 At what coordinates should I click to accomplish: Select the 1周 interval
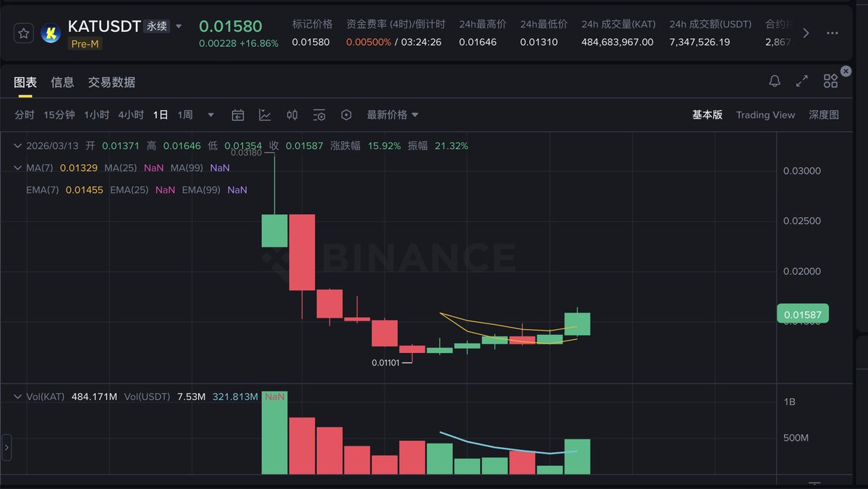185,115
